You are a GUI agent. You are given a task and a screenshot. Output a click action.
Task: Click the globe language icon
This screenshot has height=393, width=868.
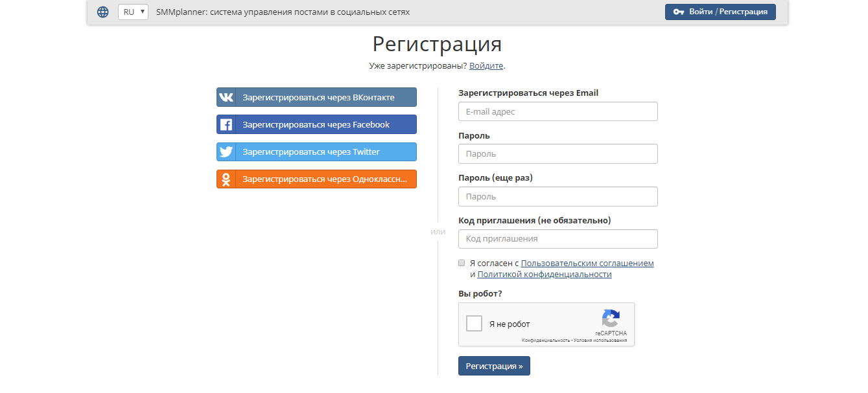[102, 12]
